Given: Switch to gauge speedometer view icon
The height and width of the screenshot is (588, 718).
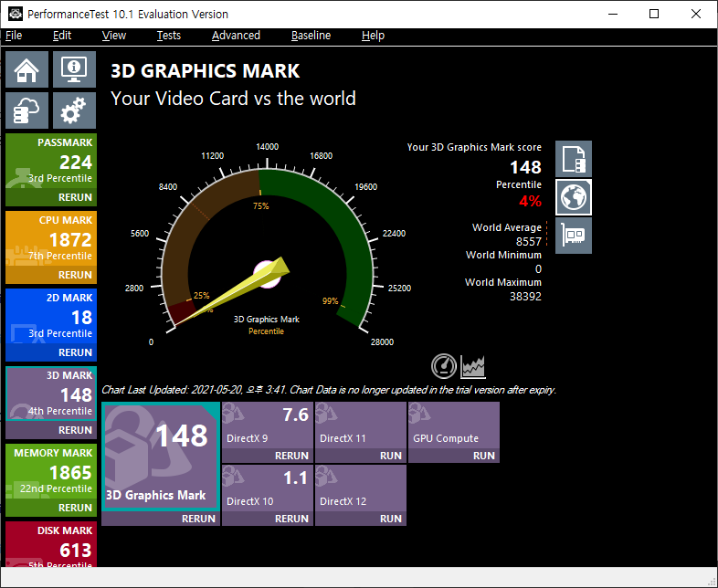Looking at the screenshot, I should click(444, 366).
